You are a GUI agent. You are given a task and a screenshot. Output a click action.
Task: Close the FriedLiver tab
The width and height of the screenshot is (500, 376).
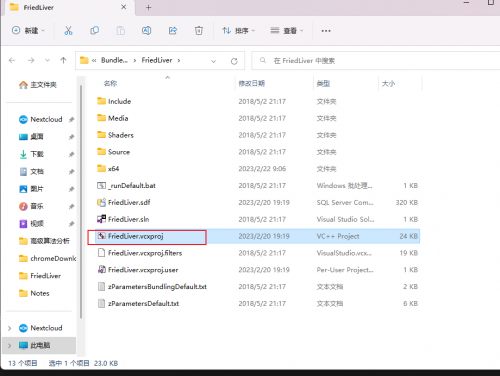tap(123, 7)
